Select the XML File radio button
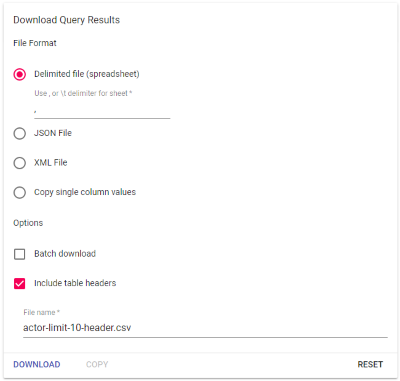Viewport: 400px width, 381px height. [x=19, y=163]
